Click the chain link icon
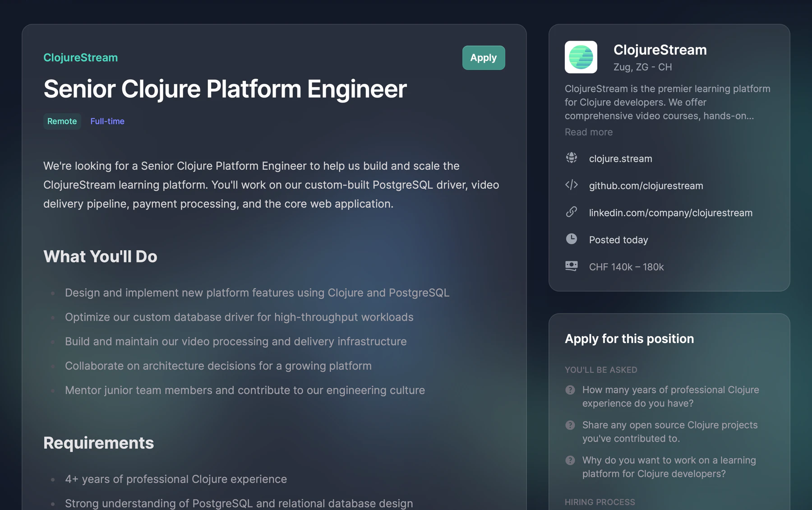812x510 pixels. coord(572,212)
